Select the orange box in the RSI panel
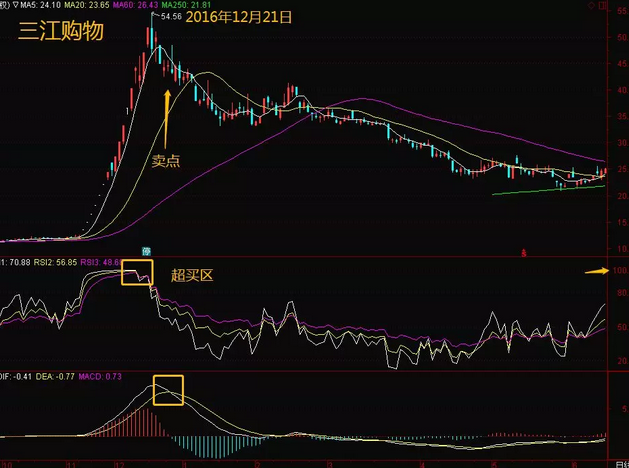Viewport: 629px width, 468px height. pos(136,272)
